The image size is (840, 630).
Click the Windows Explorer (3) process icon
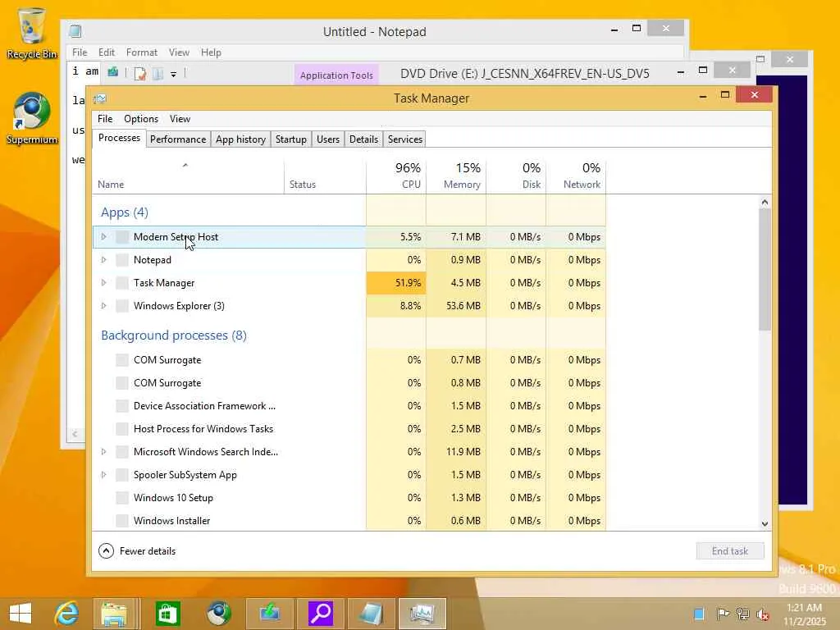point(122,306)
